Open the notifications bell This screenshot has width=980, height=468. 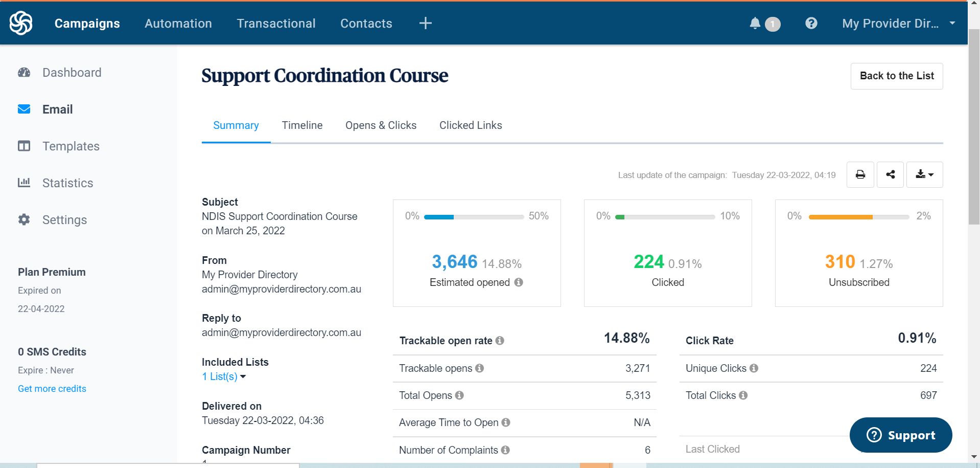coord(755,24)
